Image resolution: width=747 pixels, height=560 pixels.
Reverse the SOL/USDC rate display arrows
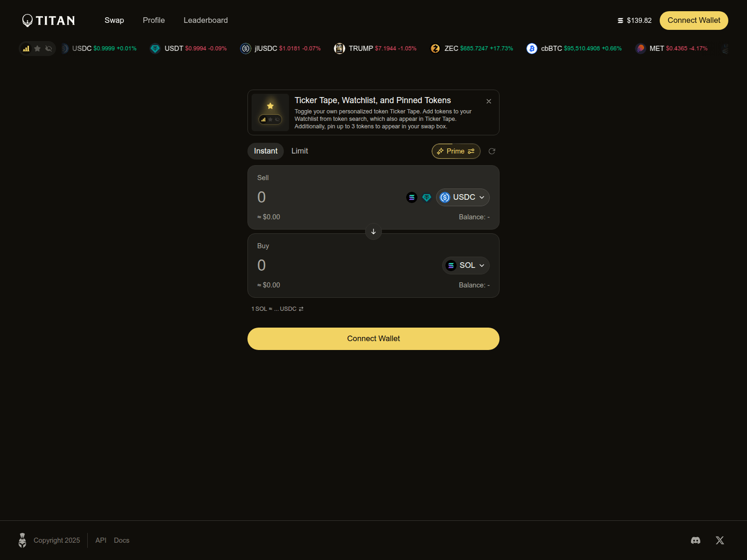click(301, 308)
